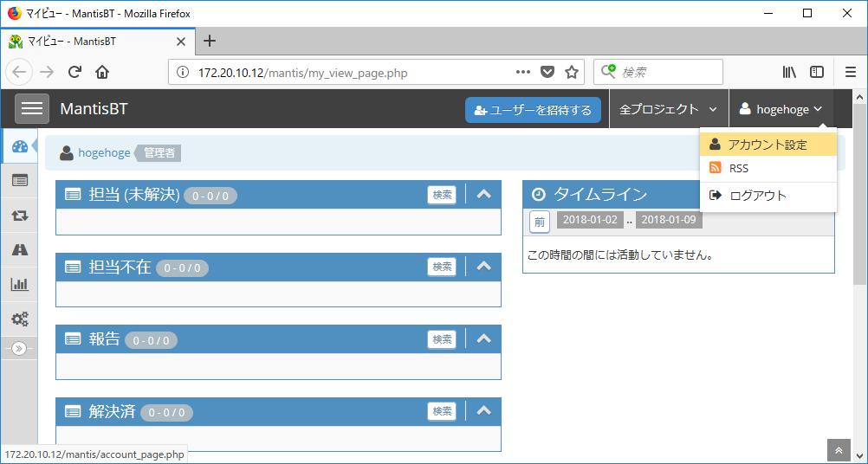This screenshot has height=464, width=868.
Task: Click the page vertical scrollbar thumb
Action: 859,194
